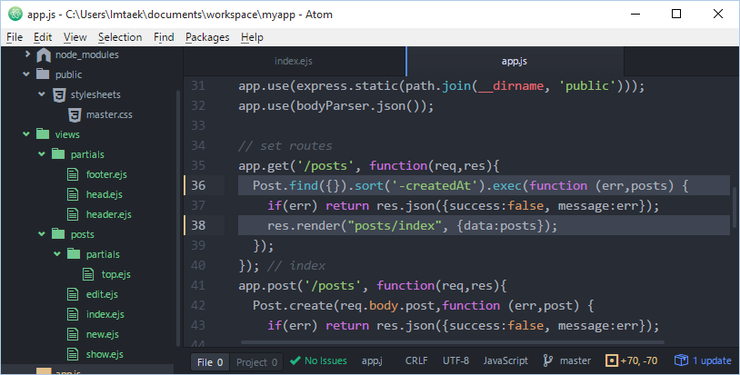
Task: Open head.ejs in the tree view
Action: click(104, 194)
